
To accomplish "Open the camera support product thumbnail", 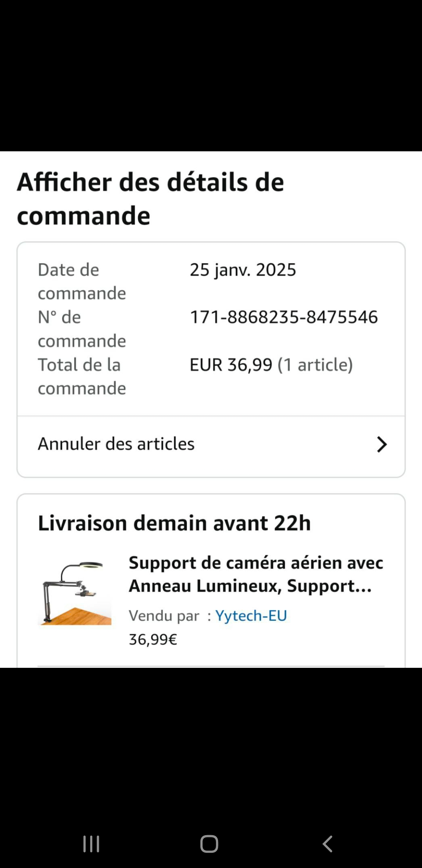I will pos(74,593).
